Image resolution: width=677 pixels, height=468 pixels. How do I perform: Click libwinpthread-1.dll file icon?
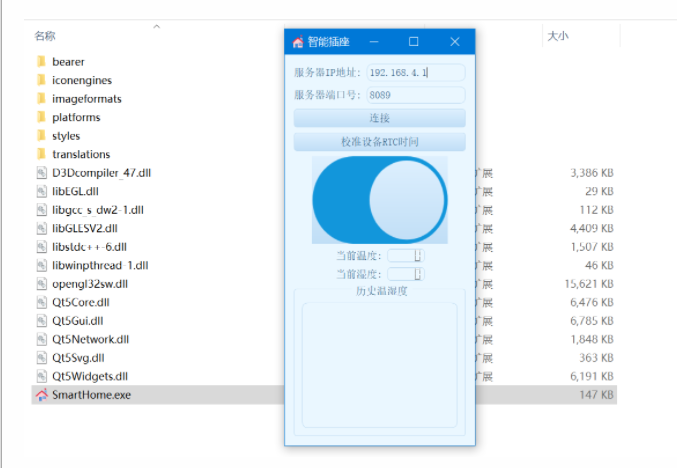tap(41, 266)
